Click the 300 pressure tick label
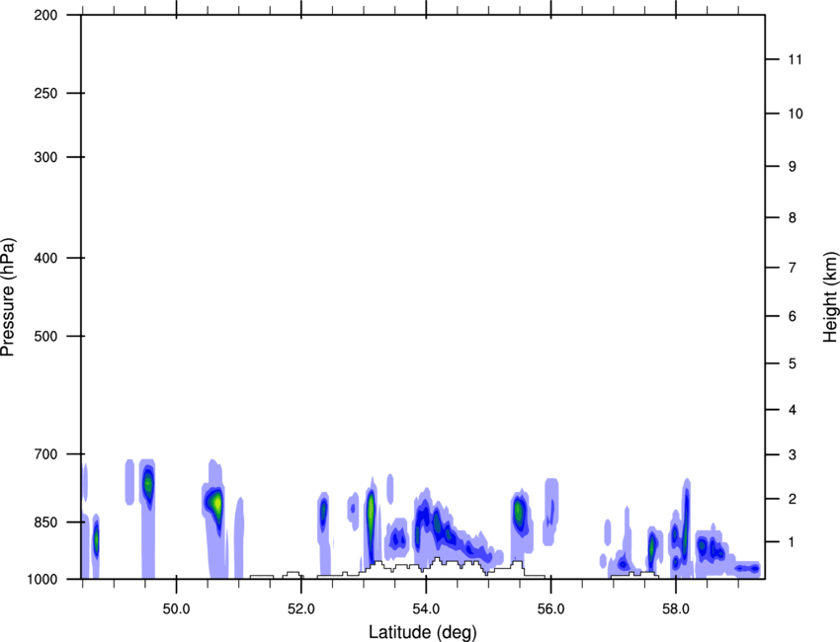The image size is (840, 642). click(x=45, y=157)
